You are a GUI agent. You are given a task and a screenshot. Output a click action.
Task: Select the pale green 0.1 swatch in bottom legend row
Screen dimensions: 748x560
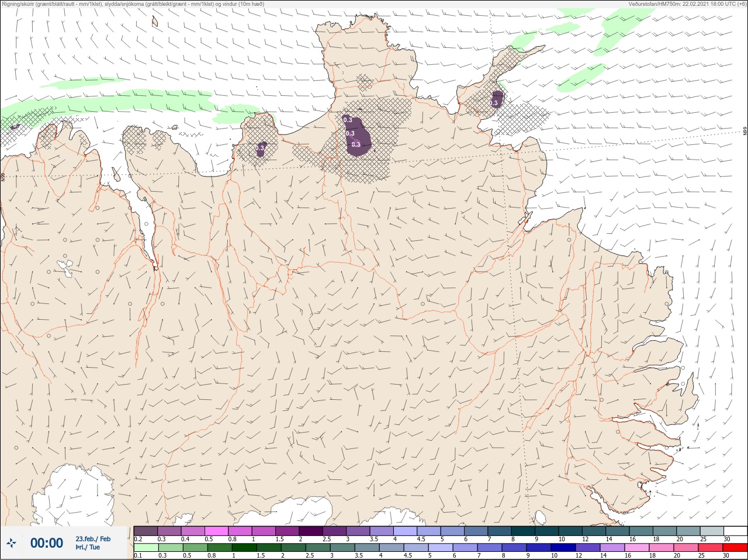pyautogui.click(x=146, y=548)
